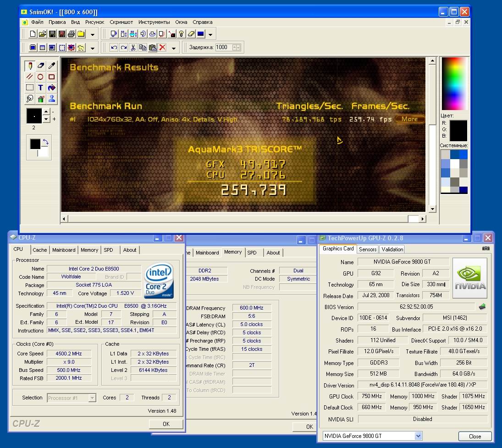Viewport: 502px width, 448px height.
Task: Expand the capture toolbar overflow arrow
Action: (93, 48)
